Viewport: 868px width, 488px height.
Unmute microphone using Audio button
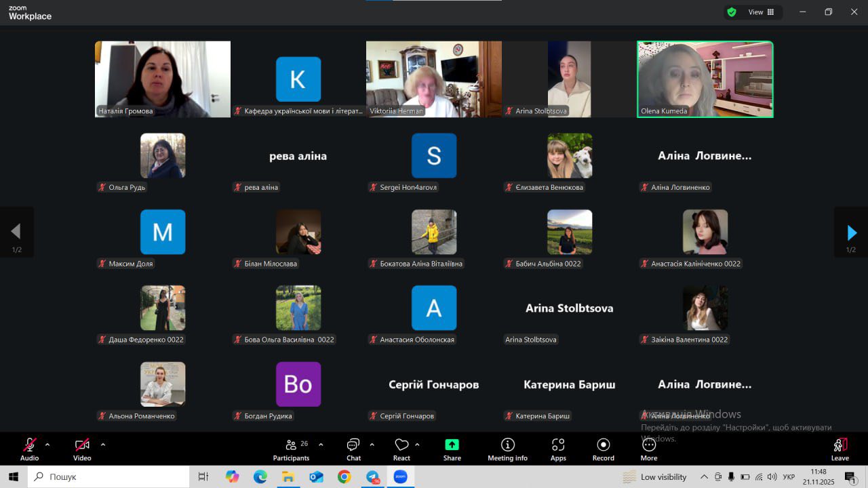click(x=29, y=449)
